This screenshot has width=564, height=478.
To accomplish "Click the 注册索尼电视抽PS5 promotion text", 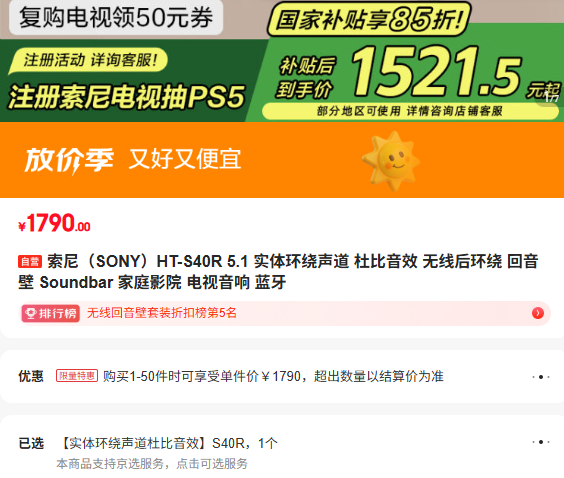I will click(x=126, y=97).
